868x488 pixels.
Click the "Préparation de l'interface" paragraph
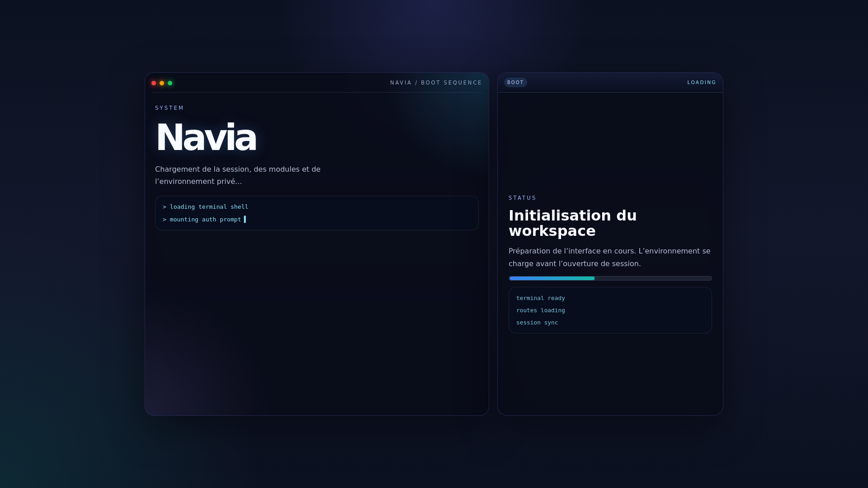click(x=609, y=257)
